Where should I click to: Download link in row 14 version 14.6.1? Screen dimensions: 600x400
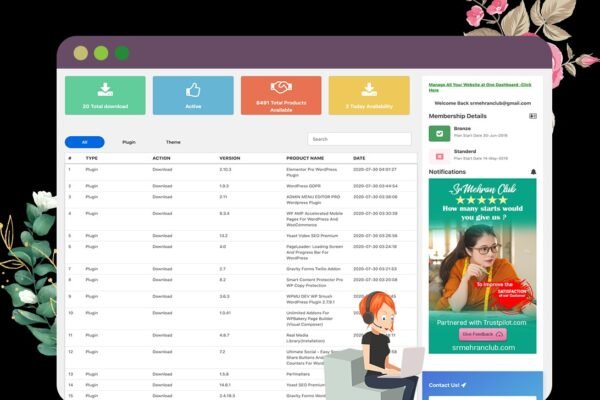[162, 385]
